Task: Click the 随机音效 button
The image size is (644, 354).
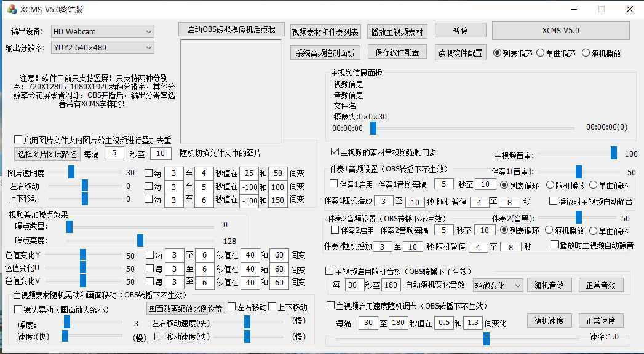Action: pos(549,285)
